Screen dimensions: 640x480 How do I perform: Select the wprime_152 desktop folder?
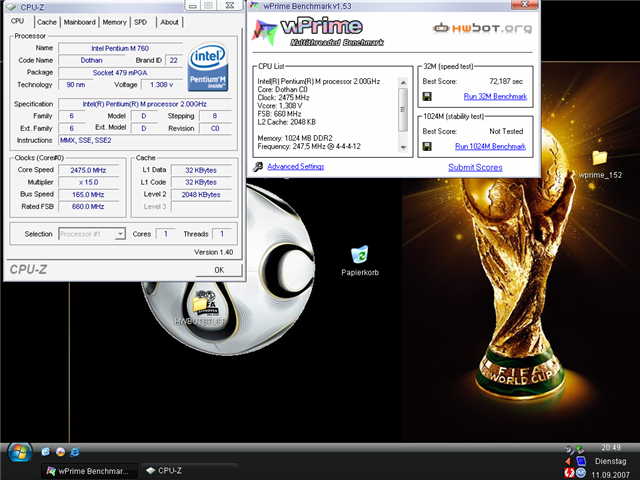click(x=600, y=164)
